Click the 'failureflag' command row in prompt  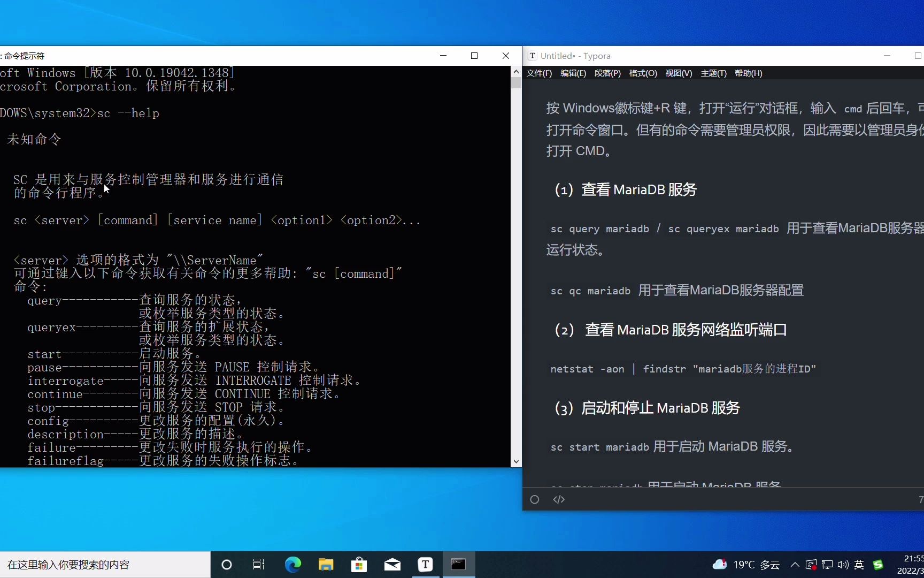[163, 461]
